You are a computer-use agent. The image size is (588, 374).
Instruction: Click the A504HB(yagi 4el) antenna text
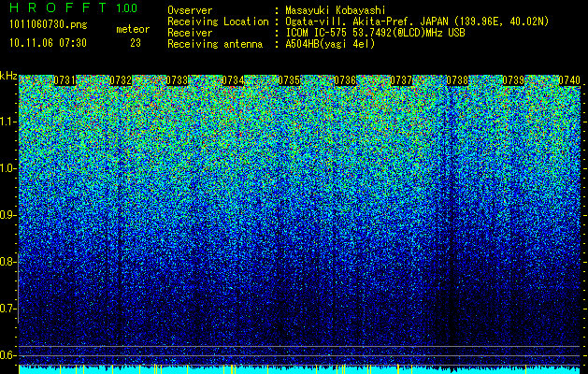tap(330, 44)
